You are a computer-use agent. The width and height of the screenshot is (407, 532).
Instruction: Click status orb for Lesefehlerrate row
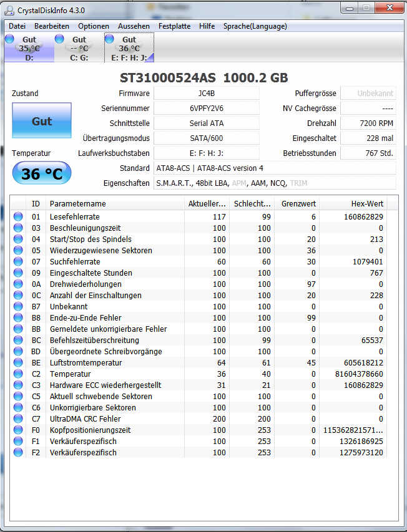[x=18, y=216]
